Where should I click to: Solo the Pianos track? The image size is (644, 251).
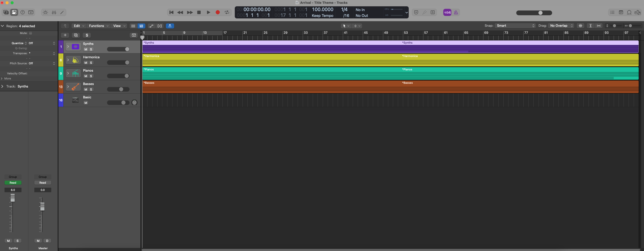[91, 76]
